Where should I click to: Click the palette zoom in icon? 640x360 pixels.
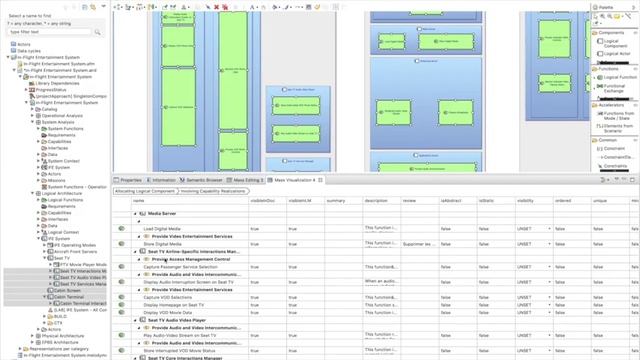(602, 16)
